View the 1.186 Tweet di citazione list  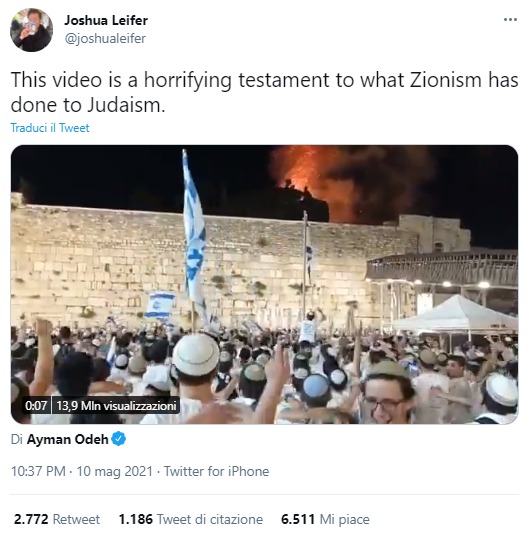click(x=191, y=519)
